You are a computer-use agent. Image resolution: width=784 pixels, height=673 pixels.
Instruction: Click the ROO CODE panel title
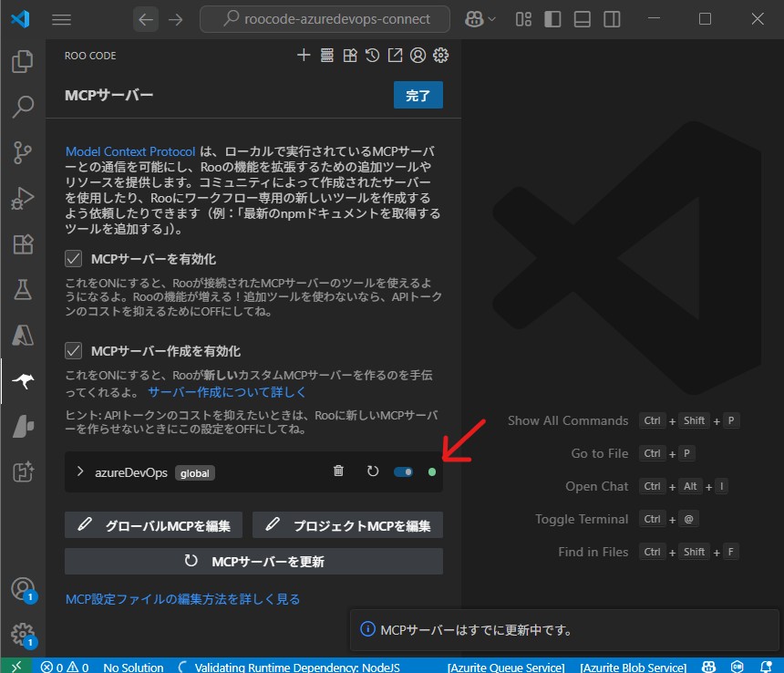click(x=90, y=56)
